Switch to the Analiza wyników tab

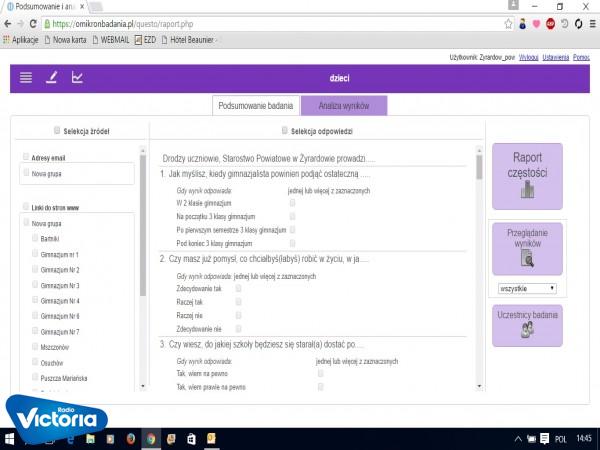(x=343, y=105)
